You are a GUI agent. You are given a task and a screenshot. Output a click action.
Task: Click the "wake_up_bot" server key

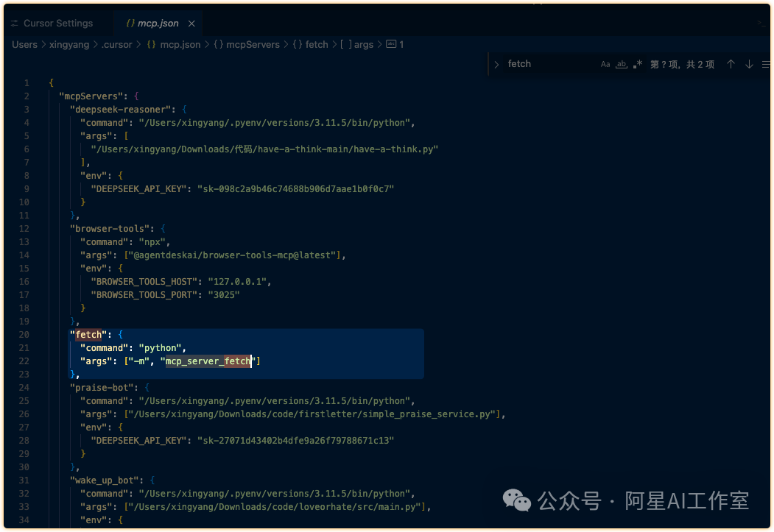tap(105, 480)
